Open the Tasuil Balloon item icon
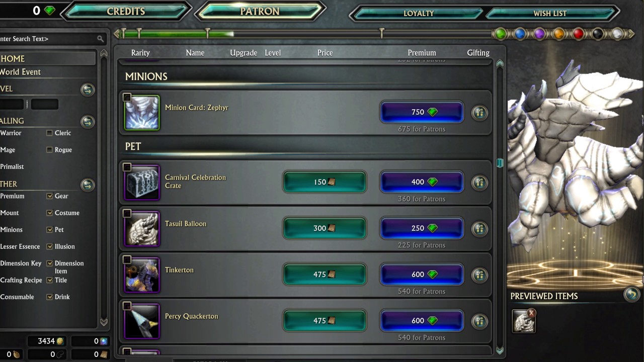 coord(142,229)
